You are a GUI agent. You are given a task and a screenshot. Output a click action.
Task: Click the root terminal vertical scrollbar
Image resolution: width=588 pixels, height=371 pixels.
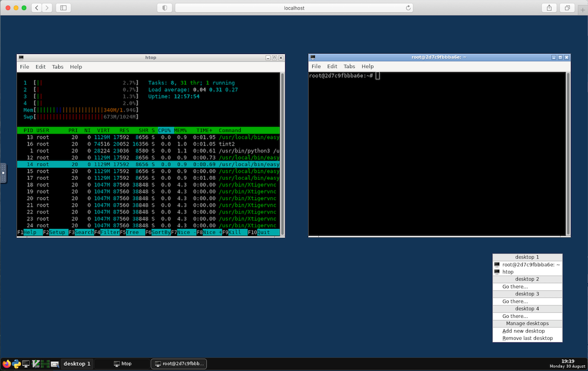tap(568, 154)
